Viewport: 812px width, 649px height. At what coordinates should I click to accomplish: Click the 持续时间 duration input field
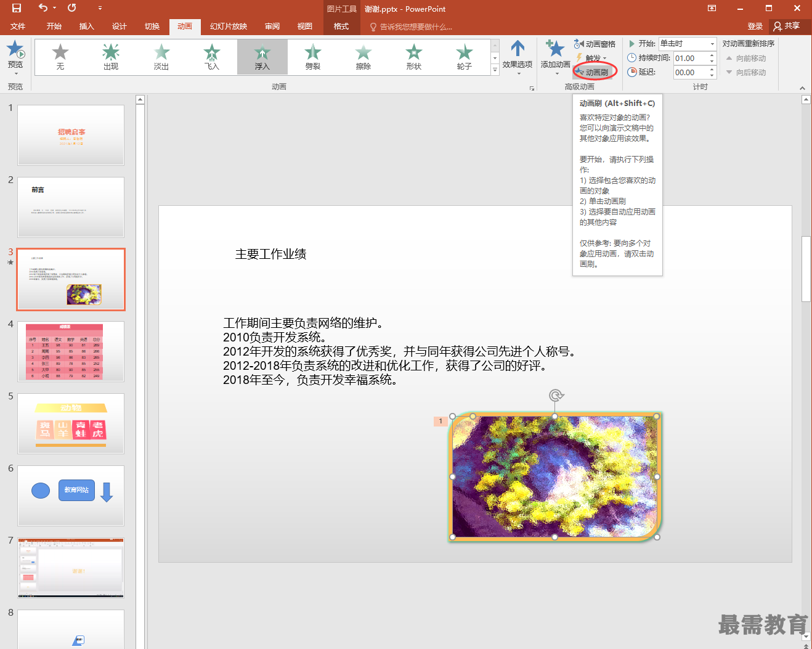tap(690, 58)
